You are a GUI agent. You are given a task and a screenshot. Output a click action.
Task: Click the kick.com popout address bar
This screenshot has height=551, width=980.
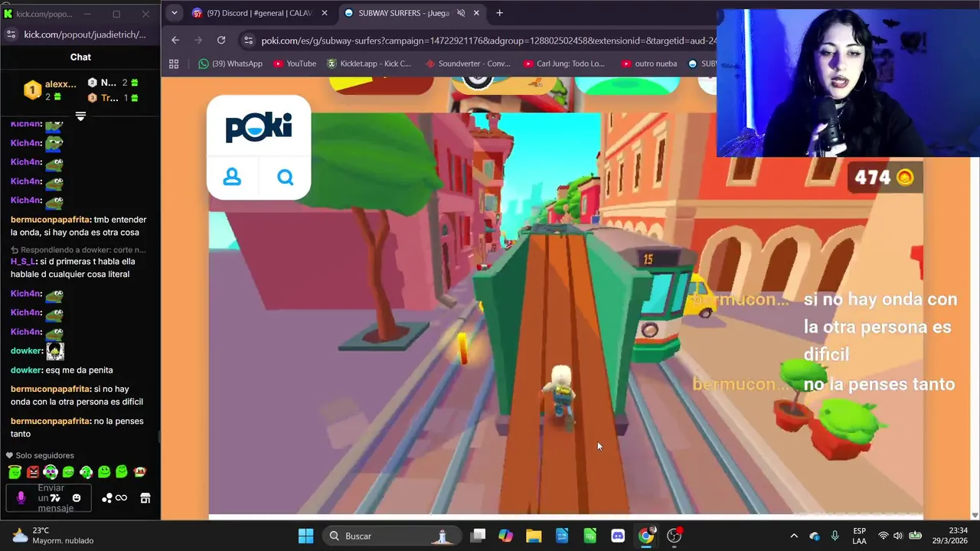[x=84, y=34]
